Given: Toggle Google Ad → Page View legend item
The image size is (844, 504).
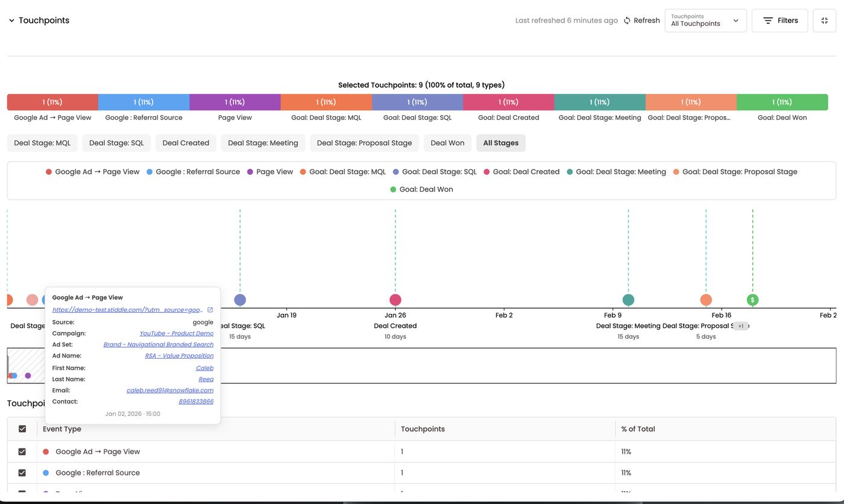Looking at the screenshot, I should tap(92, 172).
